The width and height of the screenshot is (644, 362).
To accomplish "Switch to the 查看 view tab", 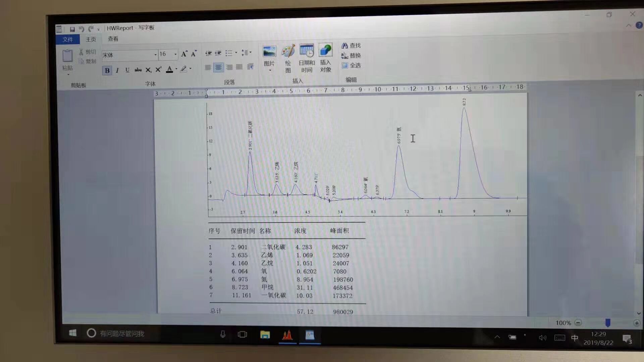I will [x=113, y=39].
